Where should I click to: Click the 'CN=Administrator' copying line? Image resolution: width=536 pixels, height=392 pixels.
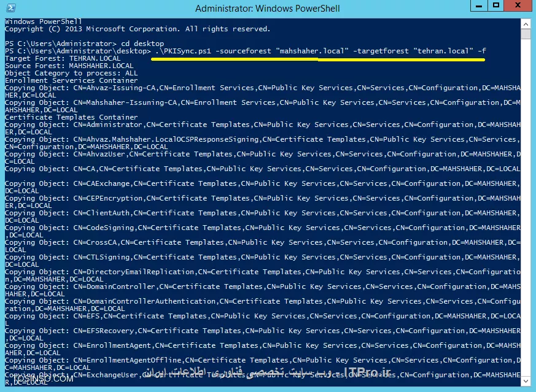pos(263,128)
